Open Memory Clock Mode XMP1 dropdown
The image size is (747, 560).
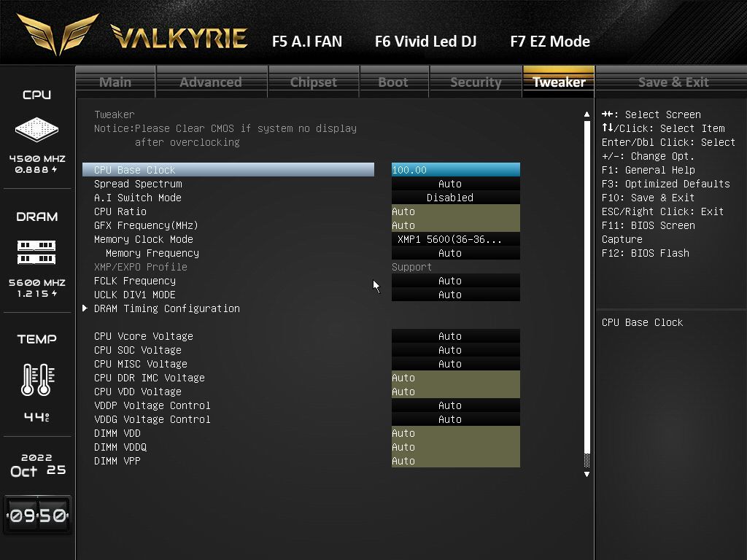click(455, 239)
